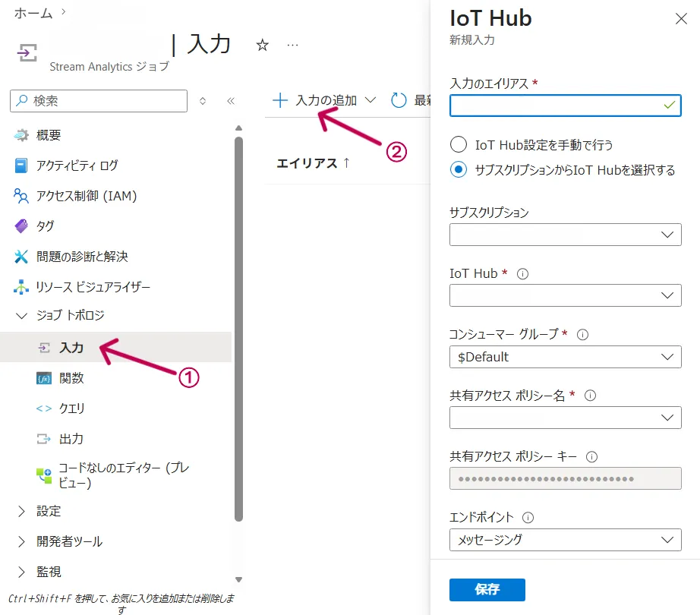700x615 pixels.
Task: Select サブスクリプションからIoT Hubを選択する radio option
Action: 459,169
